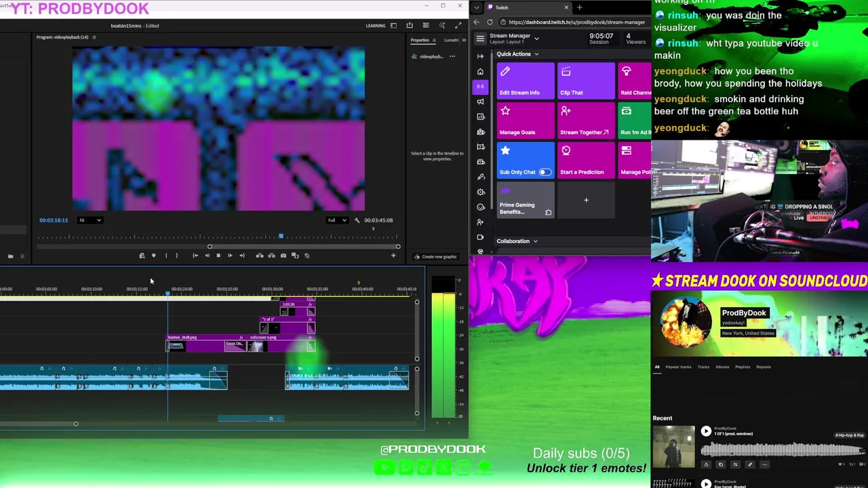Expand Stream Manager layout chevron

point(536,39)
